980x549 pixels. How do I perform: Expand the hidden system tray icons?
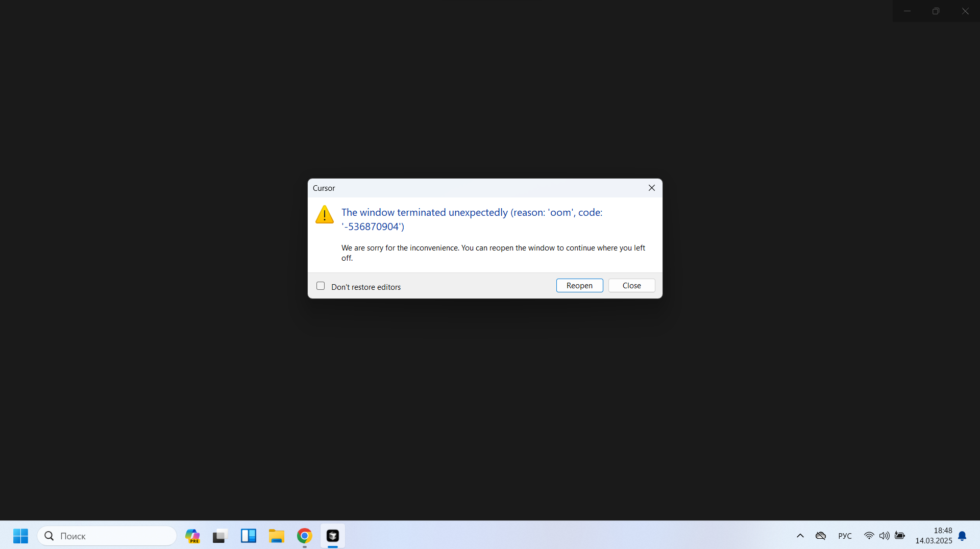pos(800,536)
